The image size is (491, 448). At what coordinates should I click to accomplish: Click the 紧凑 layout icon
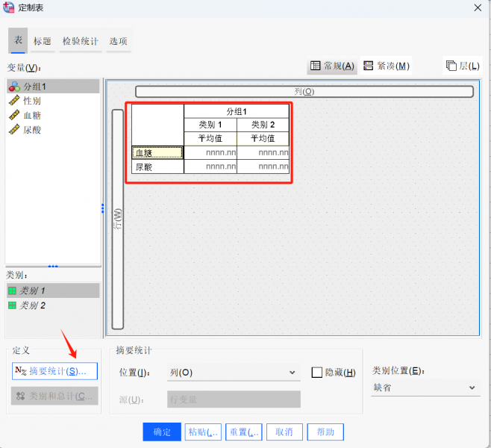click(369, 66)
